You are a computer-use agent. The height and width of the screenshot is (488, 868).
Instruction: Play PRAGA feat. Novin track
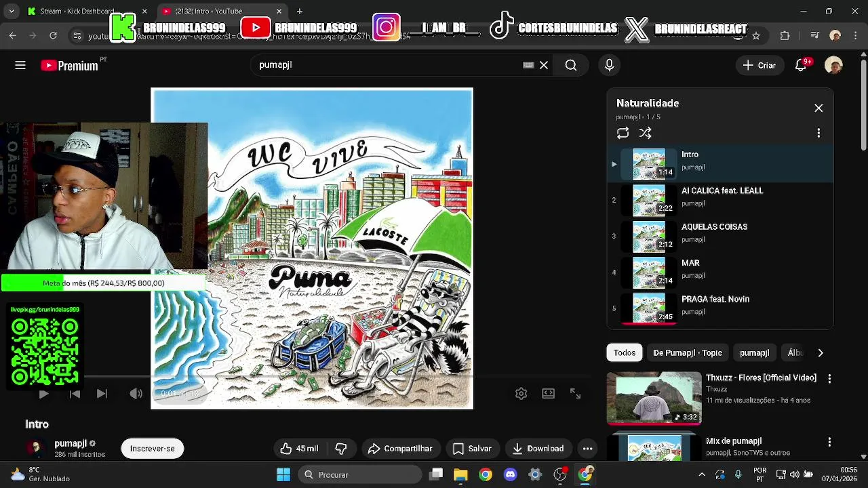click(720, 308)
